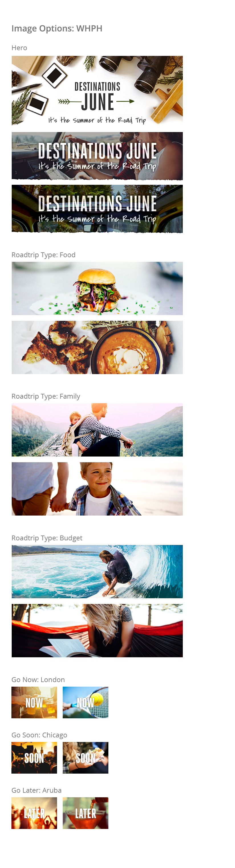Select the NOW tennis racket London thumbnail
This screenshot has width=235, height=868.
click(x=85, y=703)
